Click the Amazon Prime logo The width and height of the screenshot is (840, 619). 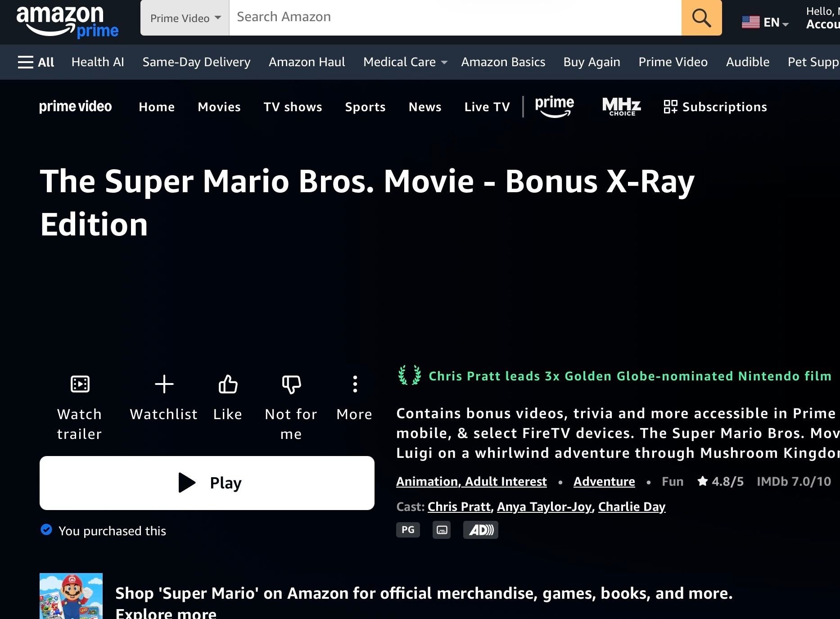[x=68, y=21]
